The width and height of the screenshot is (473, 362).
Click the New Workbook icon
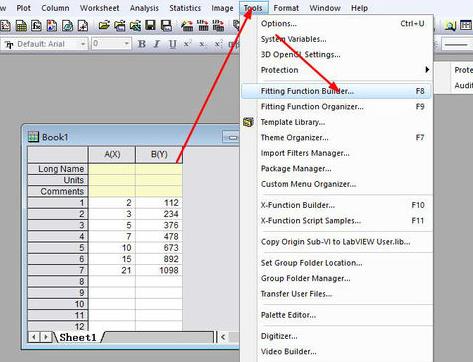coord(21,26)
